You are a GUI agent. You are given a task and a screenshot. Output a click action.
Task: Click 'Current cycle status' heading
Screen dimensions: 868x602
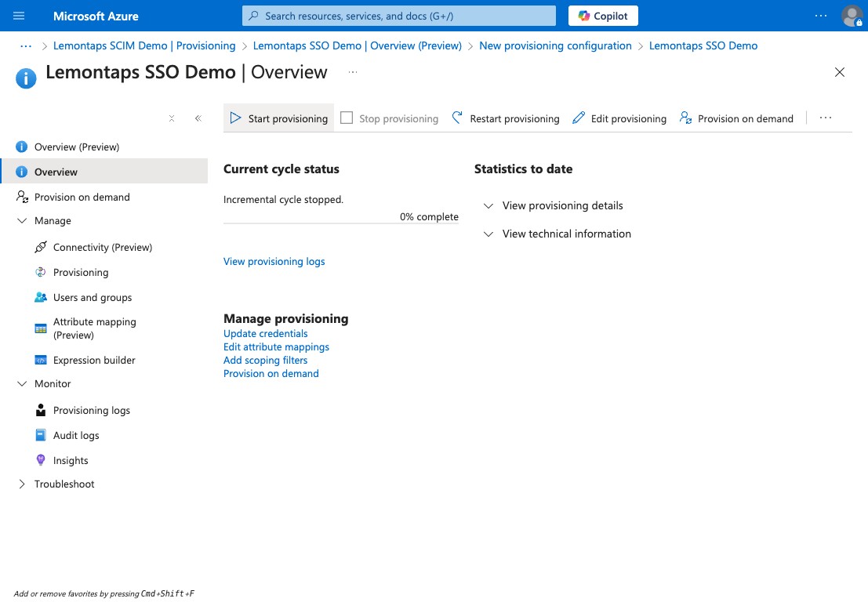[x=281, y=169]
